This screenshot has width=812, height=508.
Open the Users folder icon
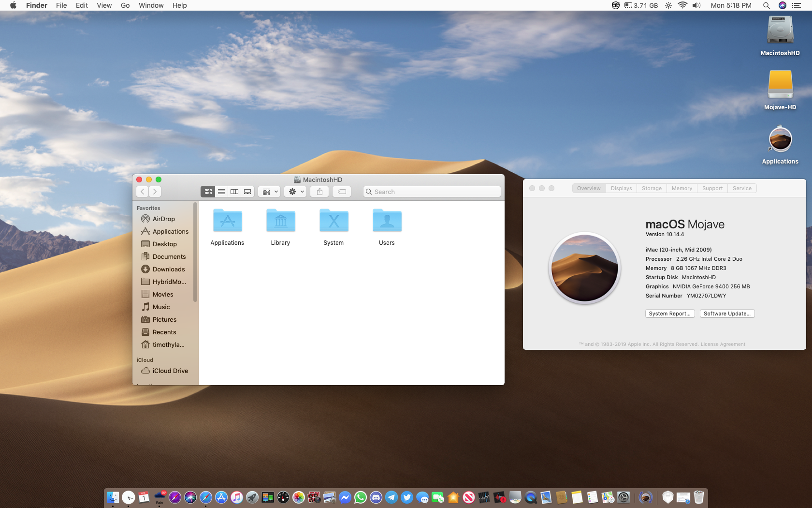click(x=387, y=221)
